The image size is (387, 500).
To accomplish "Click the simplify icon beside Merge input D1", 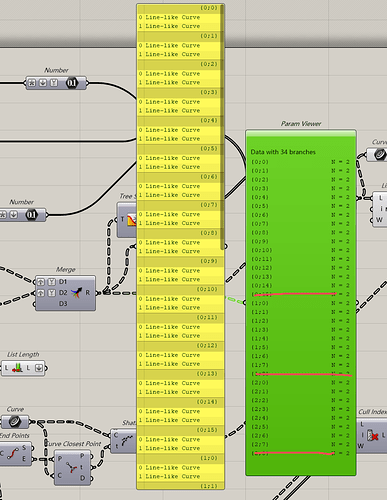I will point(51,282).
